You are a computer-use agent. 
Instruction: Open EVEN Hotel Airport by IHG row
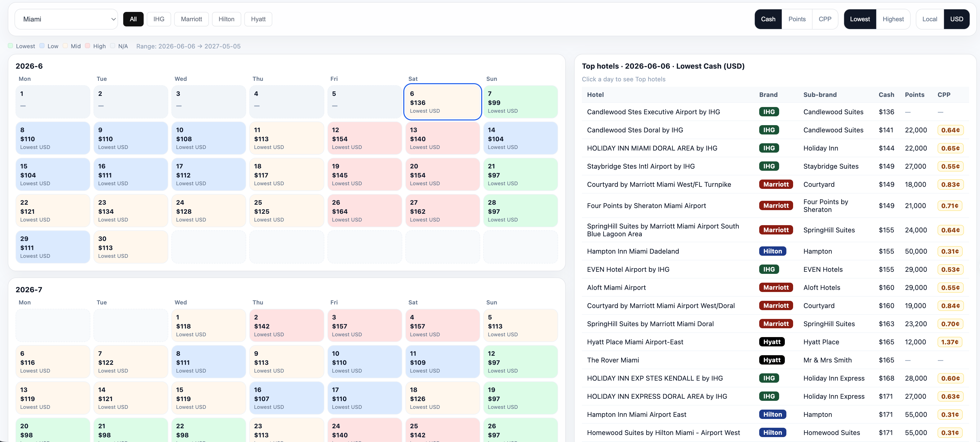tap(775, 269)
